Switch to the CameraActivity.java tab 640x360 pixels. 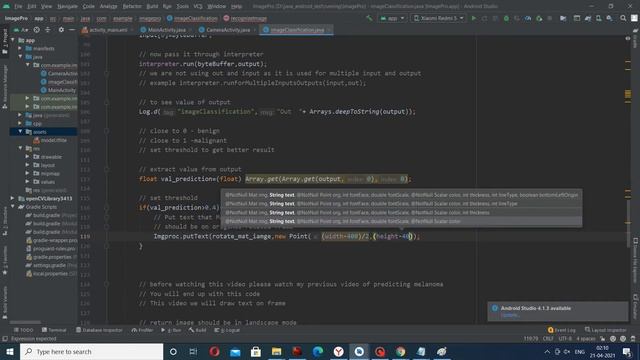pyautogui.click(x=225, y=30)
